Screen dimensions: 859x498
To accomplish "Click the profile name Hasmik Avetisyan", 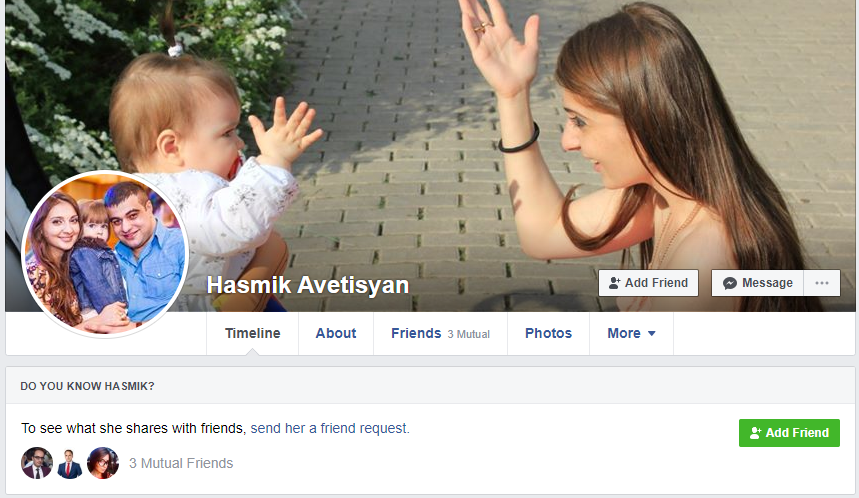I will click(x=308, y=285).
